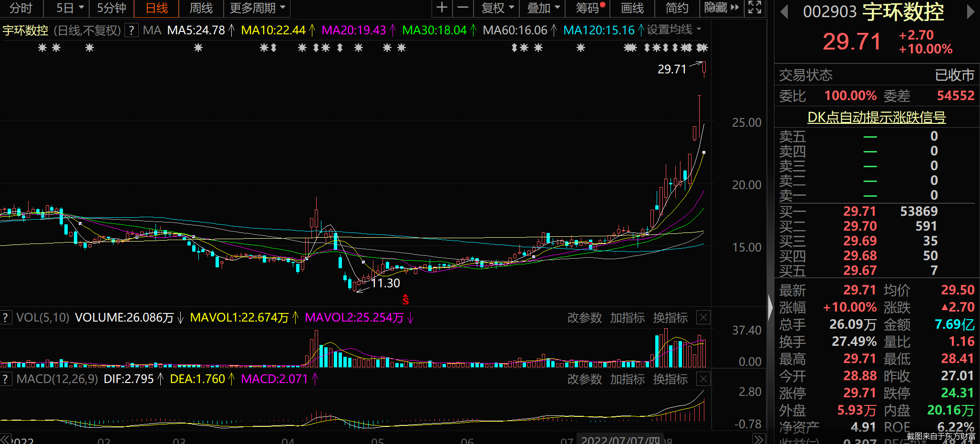Click 改参数 in VOL panel
Screen dimensions: 980x444
[x=585, y=318]
